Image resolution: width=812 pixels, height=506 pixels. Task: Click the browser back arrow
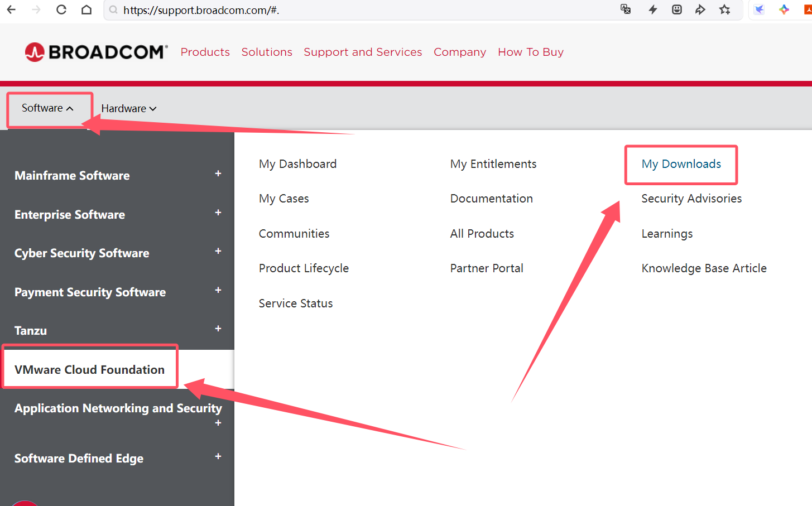pyautogui.click(x=11, y=9)
